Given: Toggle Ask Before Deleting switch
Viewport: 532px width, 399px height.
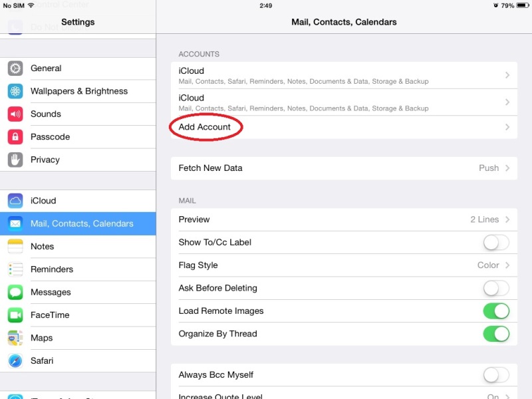Looking at the screenshot, I should coord(496,289).
